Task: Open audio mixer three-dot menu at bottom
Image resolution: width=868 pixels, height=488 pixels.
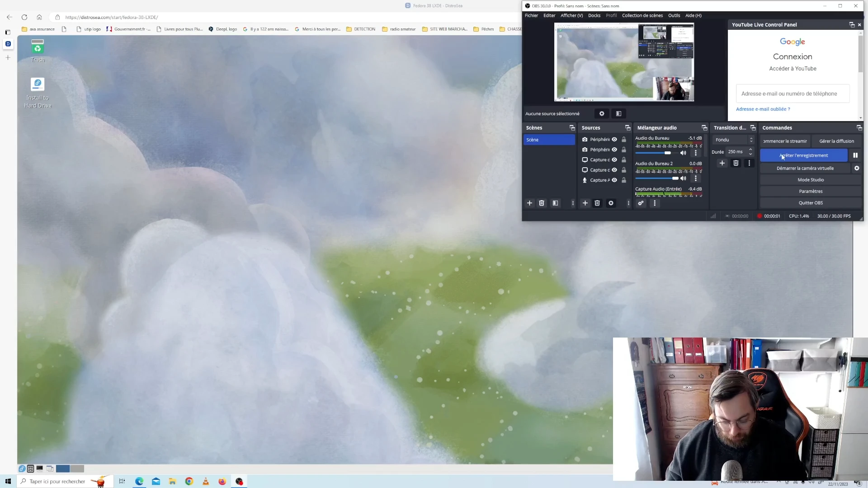Action: coord(655,203)
